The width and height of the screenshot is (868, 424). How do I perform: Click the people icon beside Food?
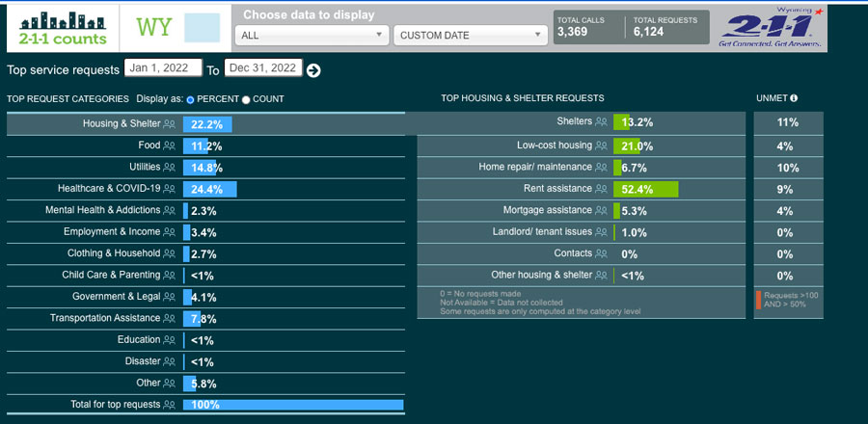coord(170,146)
